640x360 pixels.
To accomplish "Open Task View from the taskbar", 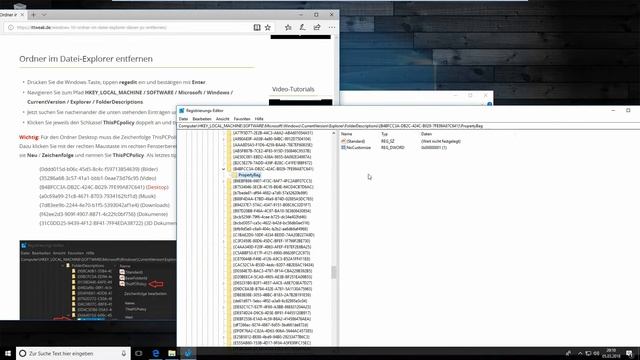I will (x=139, y=353).
